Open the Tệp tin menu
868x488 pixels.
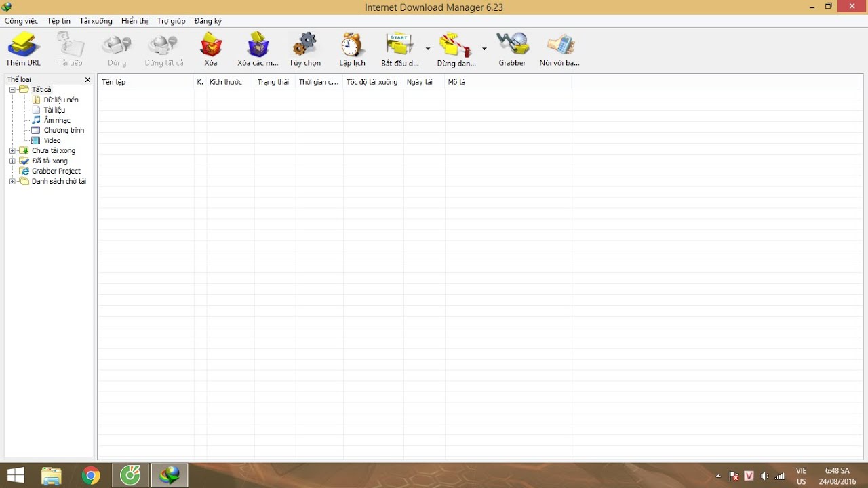tap(59, 21)
